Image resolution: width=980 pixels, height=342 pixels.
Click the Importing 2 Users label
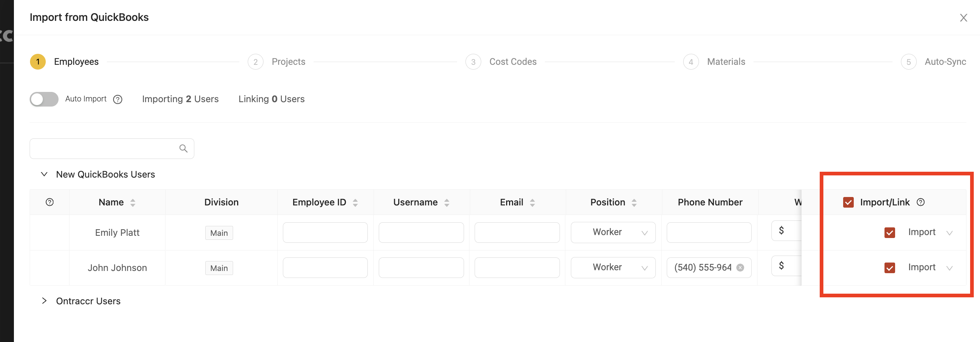[180, 99]
